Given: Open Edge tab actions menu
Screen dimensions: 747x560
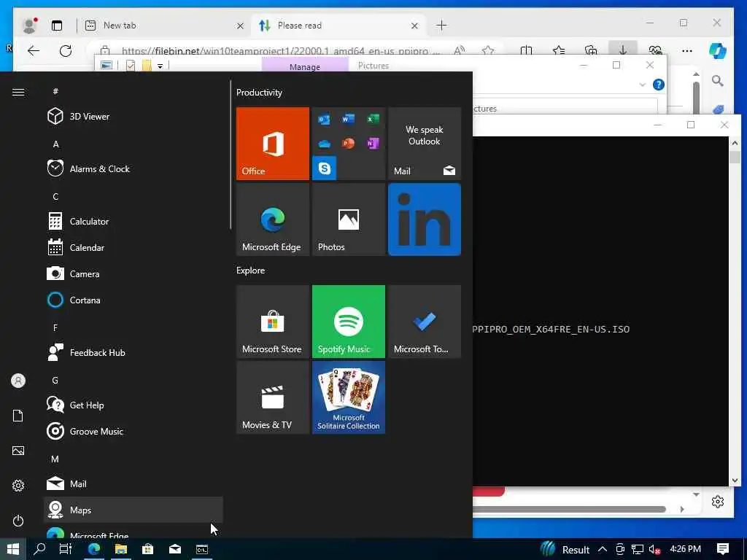Looking at the screenshot, I should pyautogui.click(x=57, y=26).
